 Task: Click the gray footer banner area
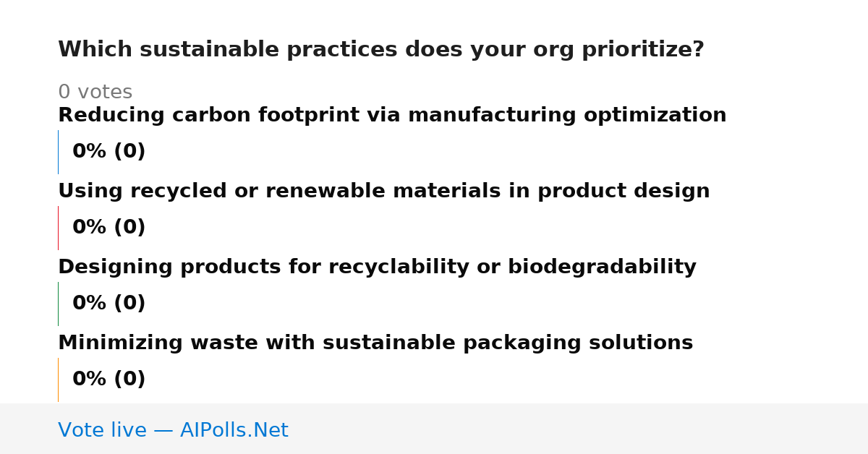tap(434, 429)
